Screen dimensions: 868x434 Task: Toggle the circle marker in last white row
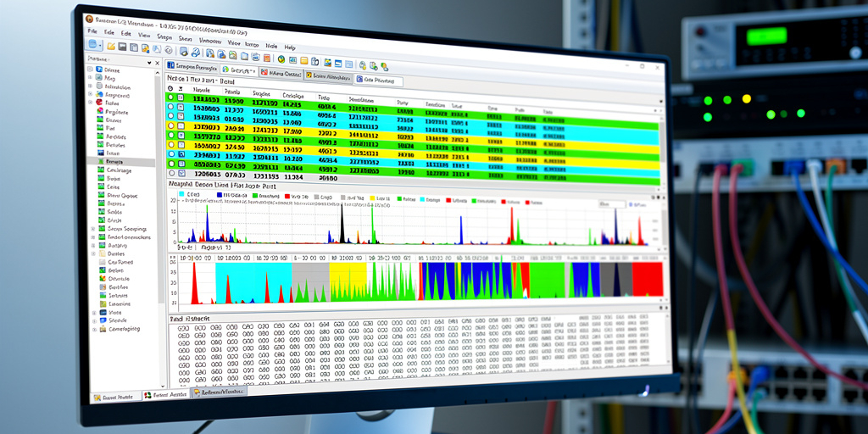point(170,172)
